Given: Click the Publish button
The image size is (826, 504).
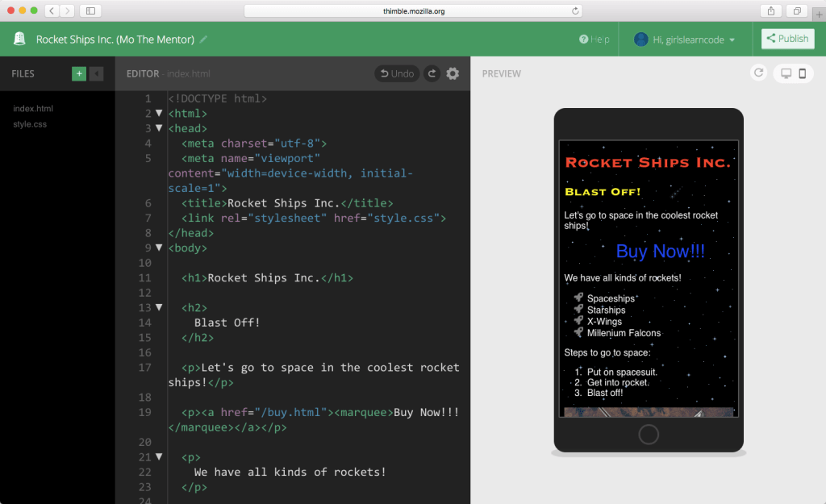Looking at the screenshot, I should click(x=787, y=39).
